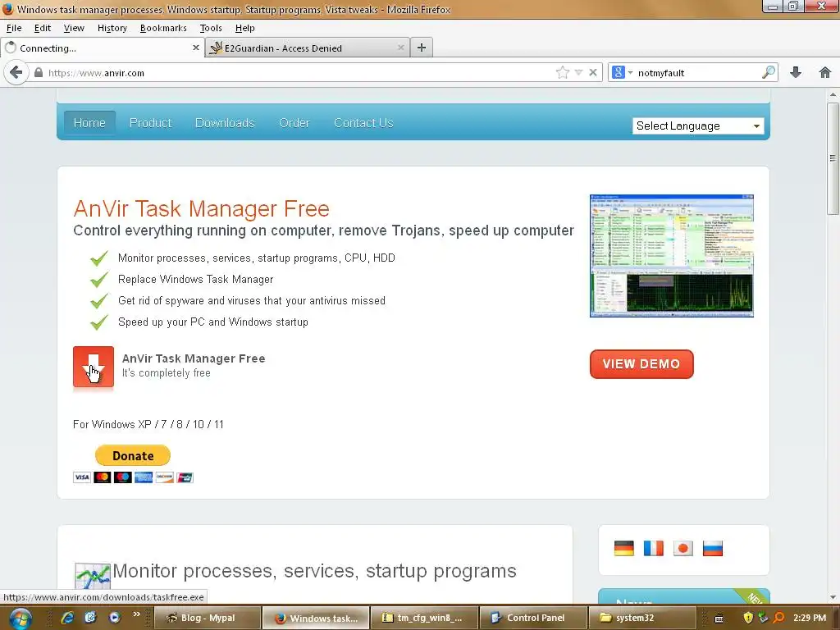Select the Connecting... tab

(102, 48)
